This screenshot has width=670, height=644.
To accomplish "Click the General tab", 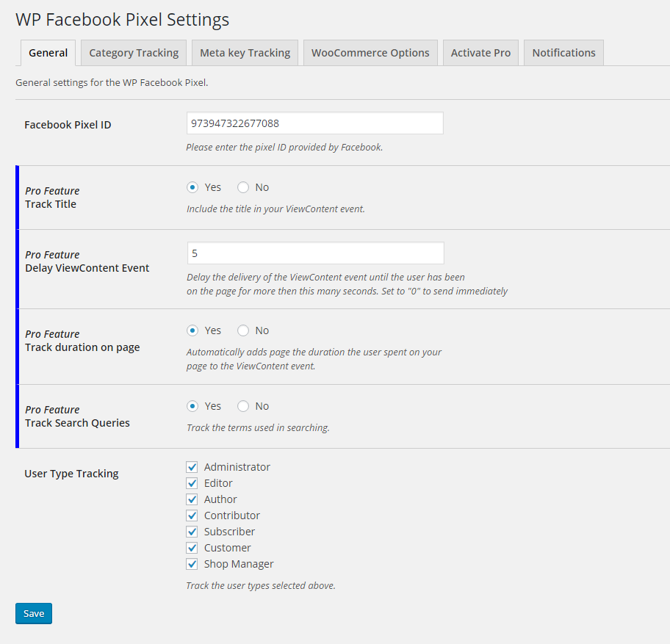I will (x=48, y=53).
